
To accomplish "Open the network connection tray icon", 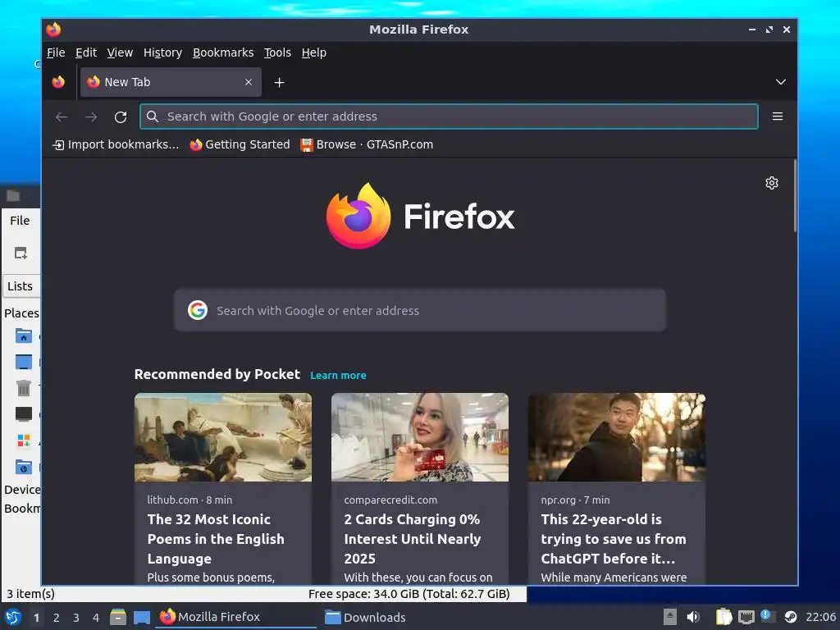I will pos(746,617).
